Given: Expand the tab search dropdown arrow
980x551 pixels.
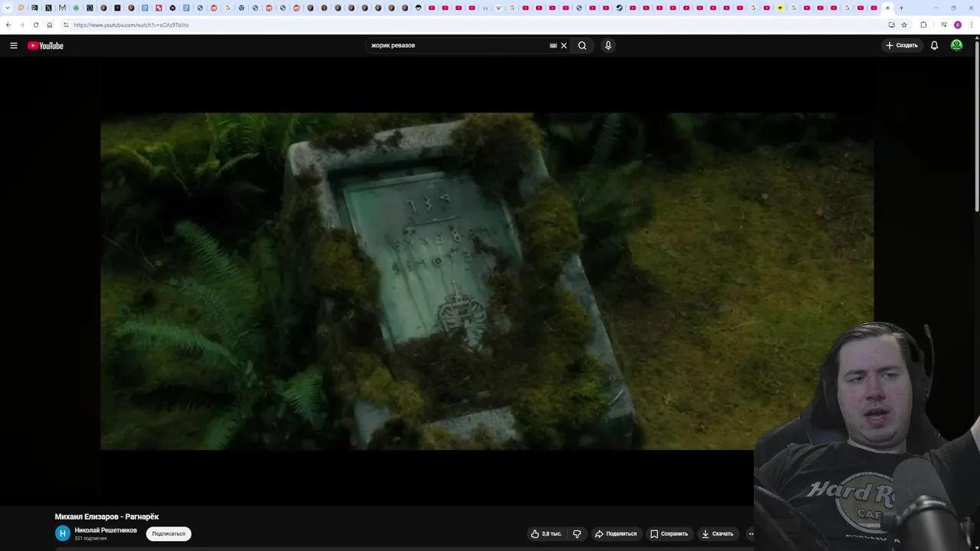Looking at the screenshot, I should pyautogui.click(x=8, y=8).
